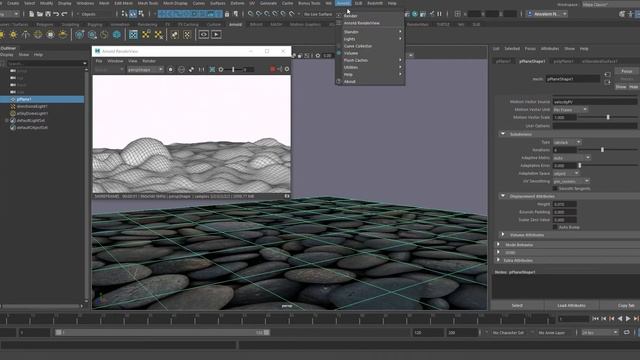
Task: Click Bounds Padding input field
Action: (564, 212)
